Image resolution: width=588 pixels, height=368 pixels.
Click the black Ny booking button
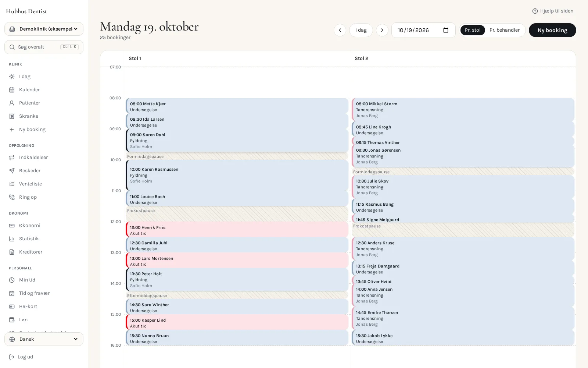tap(552, 30)
